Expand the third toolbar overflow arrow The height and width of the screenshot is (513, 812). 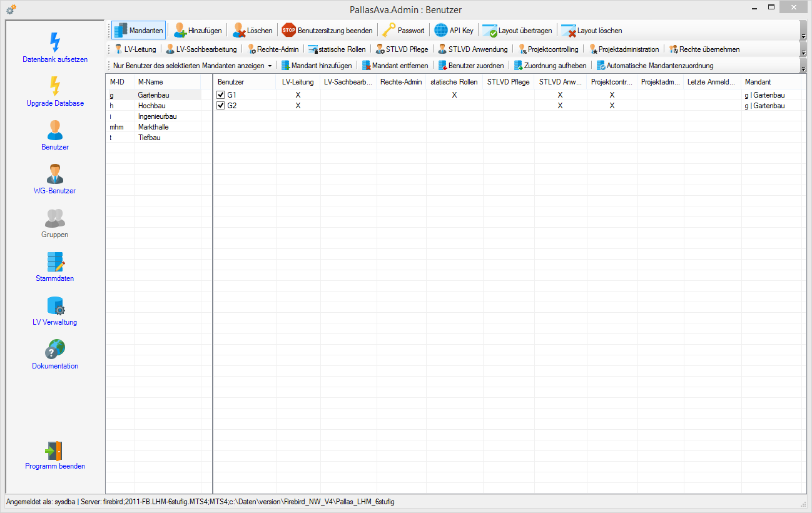coord(804,69)
